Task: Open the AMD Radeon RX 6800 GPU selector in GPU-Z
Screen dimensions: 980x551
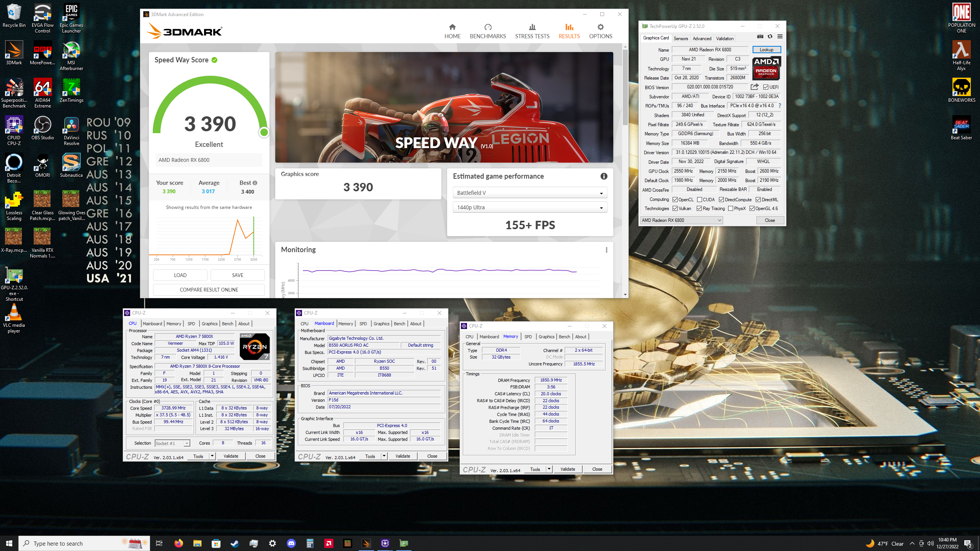Action: pos(681,220)
